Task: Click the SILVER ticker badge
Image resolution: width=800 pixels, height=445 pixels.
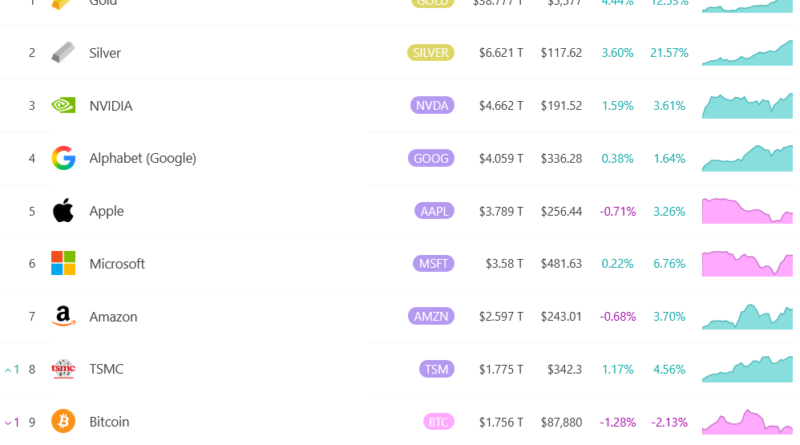Action: click(430, 53)
